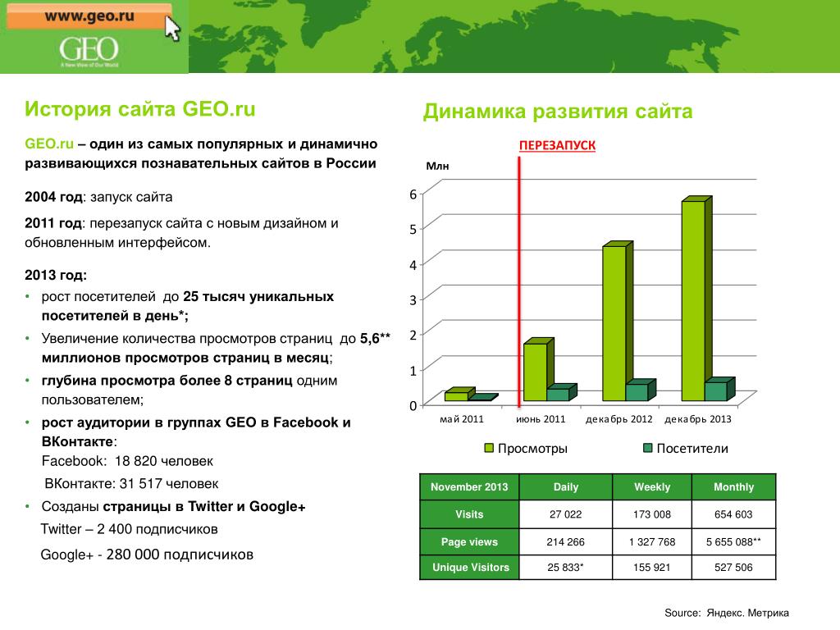Click the Просмотры bar for июнь 2011
The height and width of the screenshot is (630, 840).
[x=535, y=372]
